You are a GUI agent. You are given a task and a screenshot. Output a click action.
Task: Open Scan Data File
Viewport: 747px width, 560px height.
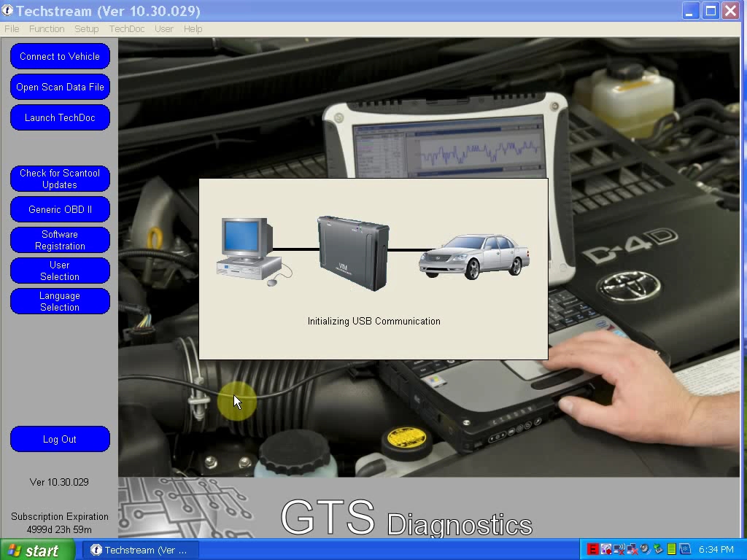pos(60,87)
